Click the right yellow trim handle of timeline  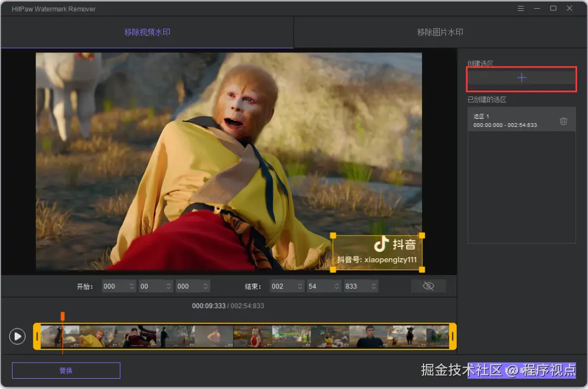[453, 337]
